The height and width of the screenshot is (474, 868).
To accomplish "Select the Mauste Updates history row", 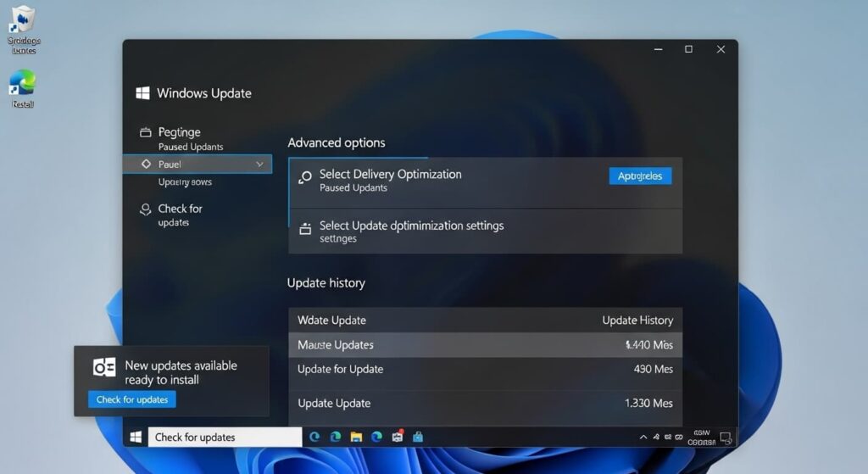I will point(486,344).
